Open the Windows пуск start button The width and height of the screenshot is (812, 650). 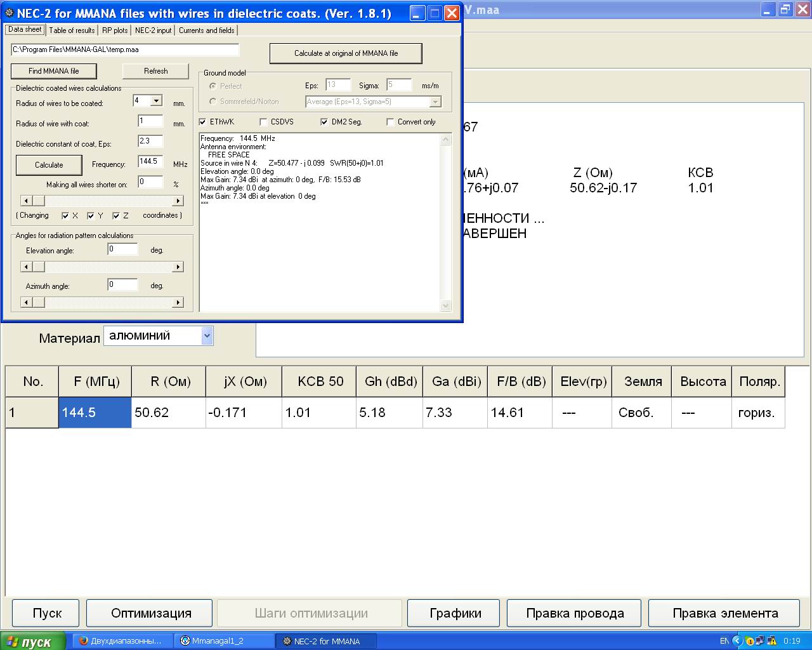tap(33, 641)
